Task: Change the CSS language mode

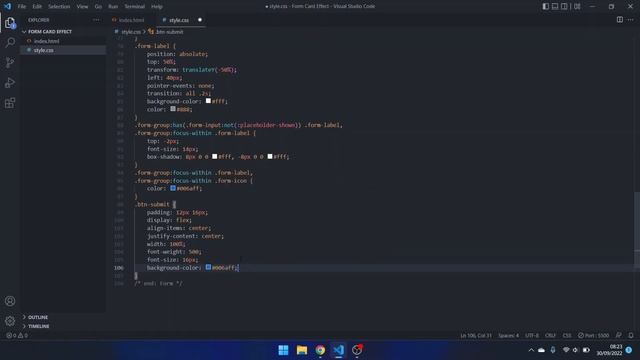Action: coord(567,335)
